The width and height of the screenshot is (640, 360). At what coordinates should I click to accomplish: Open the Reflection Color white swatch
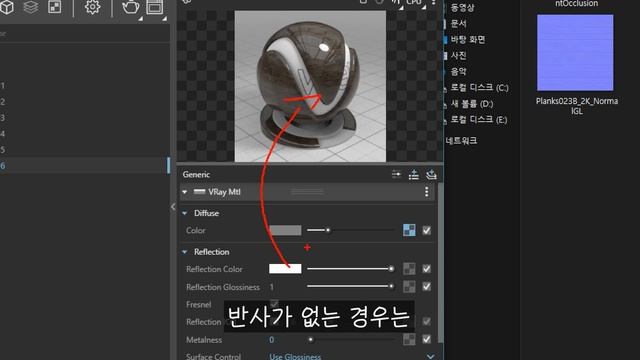[x=285, y=269]
